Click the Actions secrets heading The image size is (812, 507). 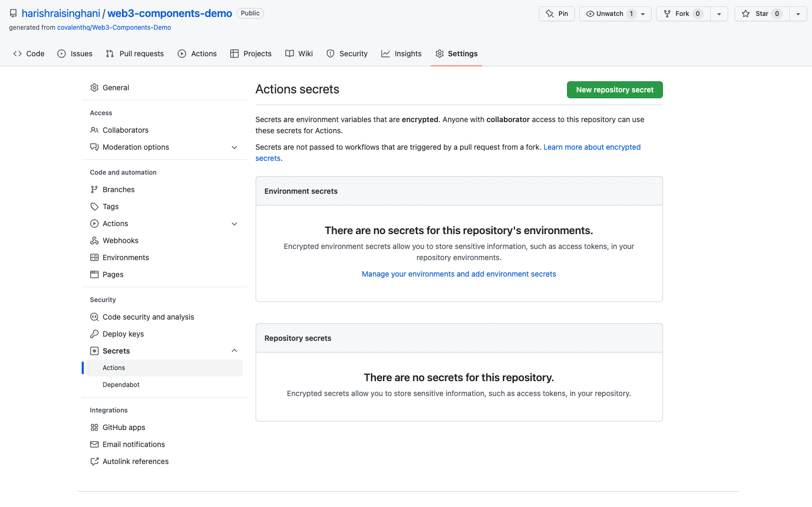pos(298,89)
